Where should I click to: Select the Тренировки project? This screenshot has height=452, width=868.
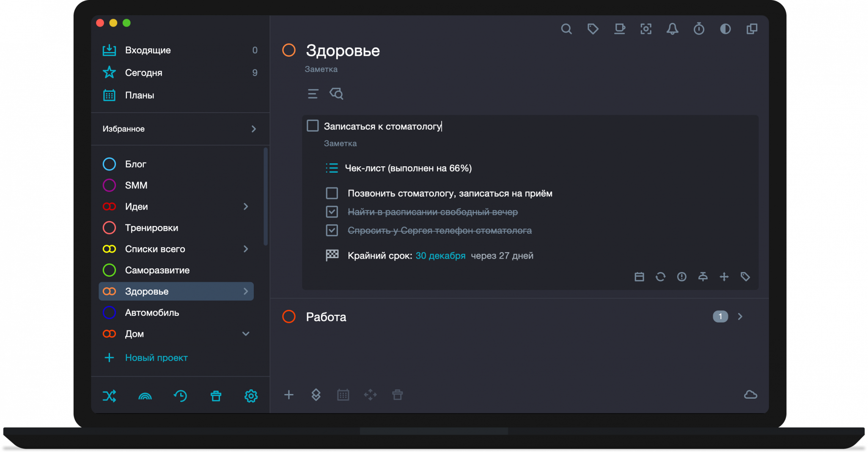pyautogui.click(x=176, y=228)
